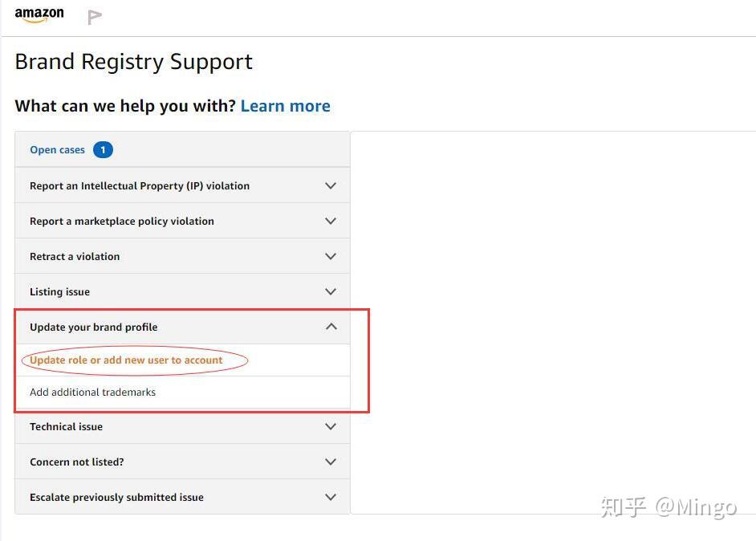This screenshot has height=541, width=756.
Task: Expand the "Technical issue" section
Action: (331, 426)
